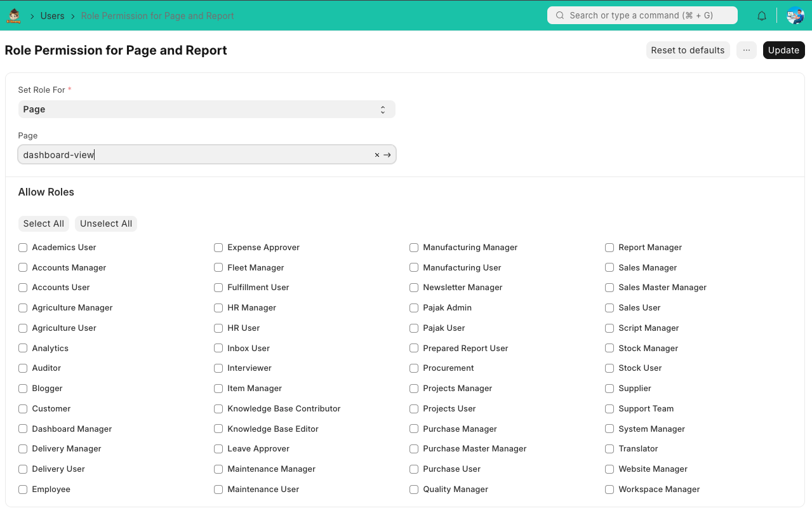The image size is (812, 520).
Task: Focus the Page input containing dashboard-view
Action: 190,155
